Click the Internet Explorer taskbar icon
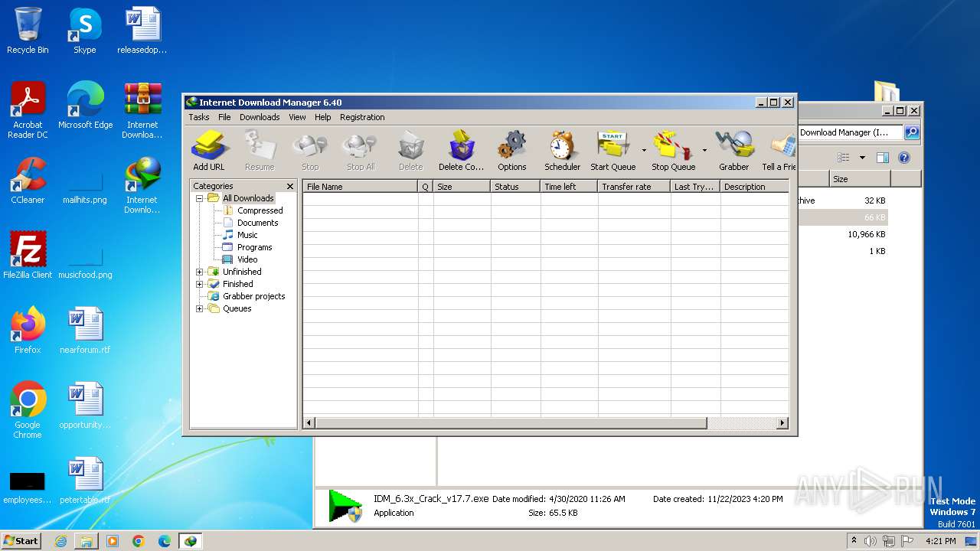Image resolution: width=980 pixels, height=551 pixels. (60, 541)
